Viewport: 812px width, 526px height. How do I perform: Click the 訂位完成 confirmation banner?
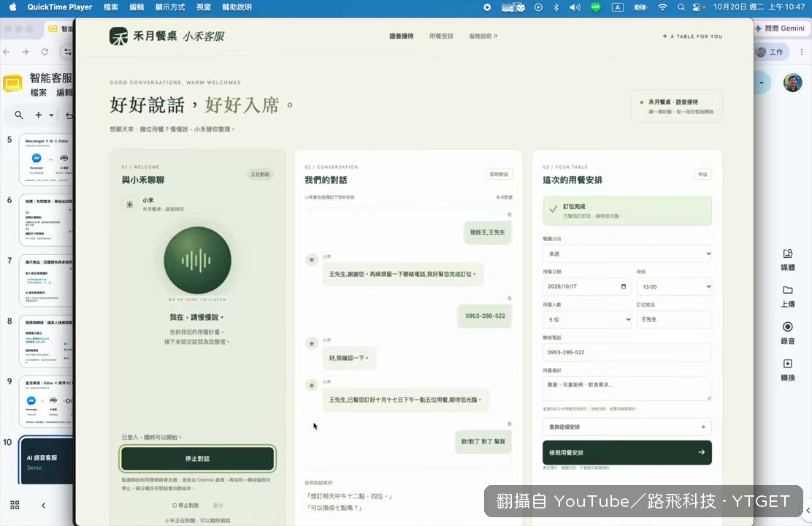coord(627,210)
